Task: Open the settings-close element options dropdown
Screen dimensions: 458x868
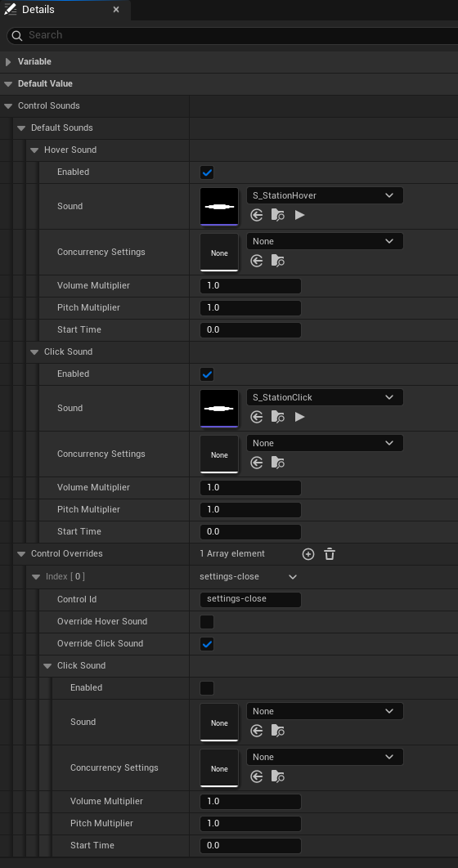Action: (293, 577)
